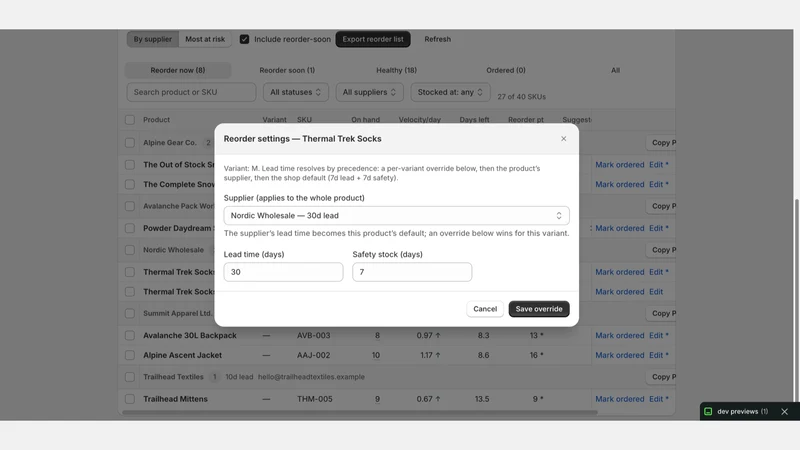Refresh the inventory list

click(438, 39)
